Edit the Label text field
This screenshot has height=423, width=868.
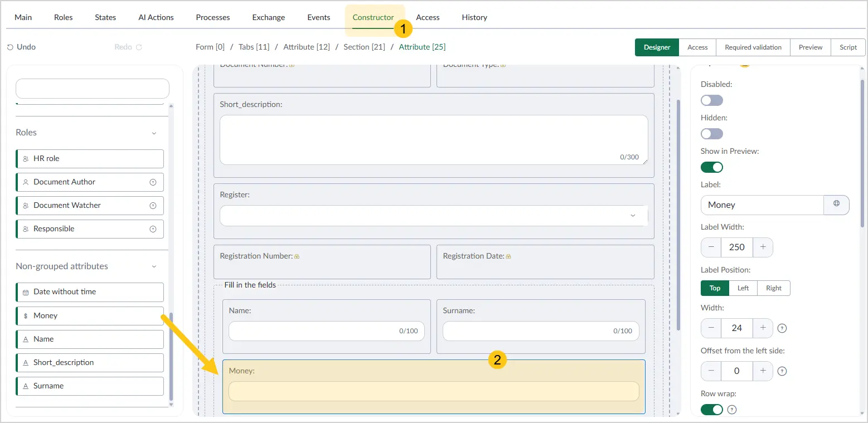click(762, 205)
